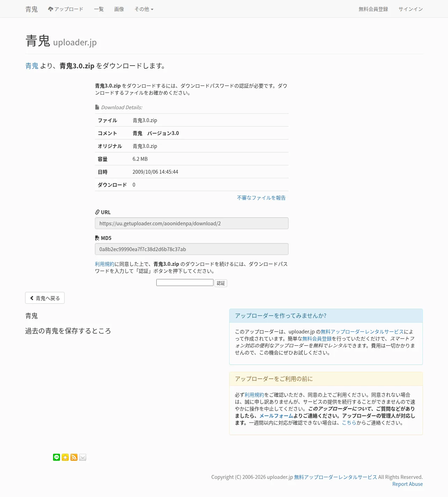Click the yellow star bookmark icon

point(65,457)
